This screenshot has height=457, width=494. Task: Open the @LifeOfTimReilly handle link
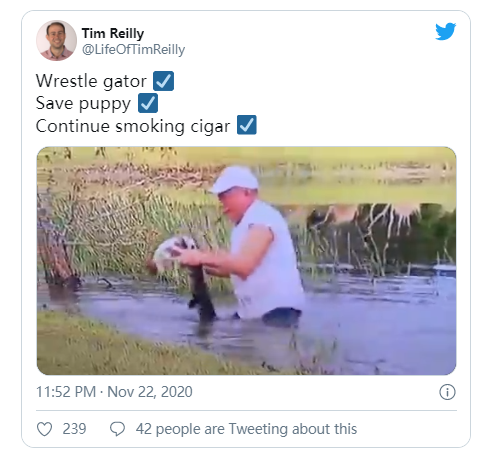click(x=133, y=49)
